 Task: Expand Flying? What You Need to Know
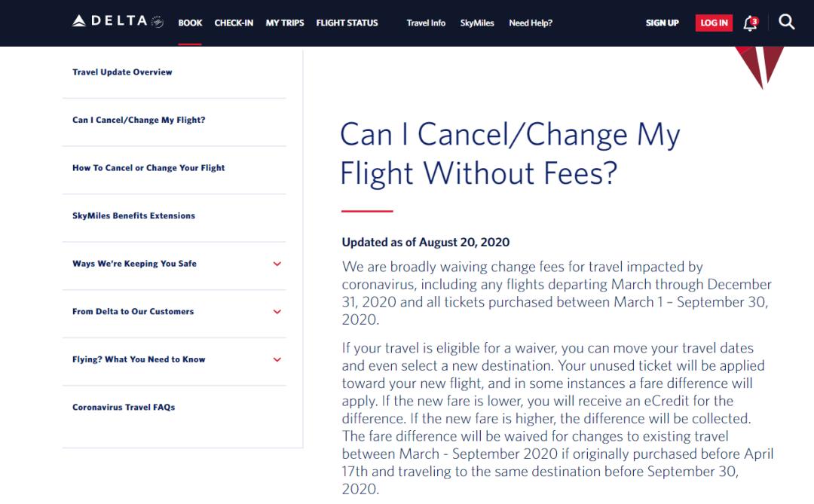pos(277,359)
